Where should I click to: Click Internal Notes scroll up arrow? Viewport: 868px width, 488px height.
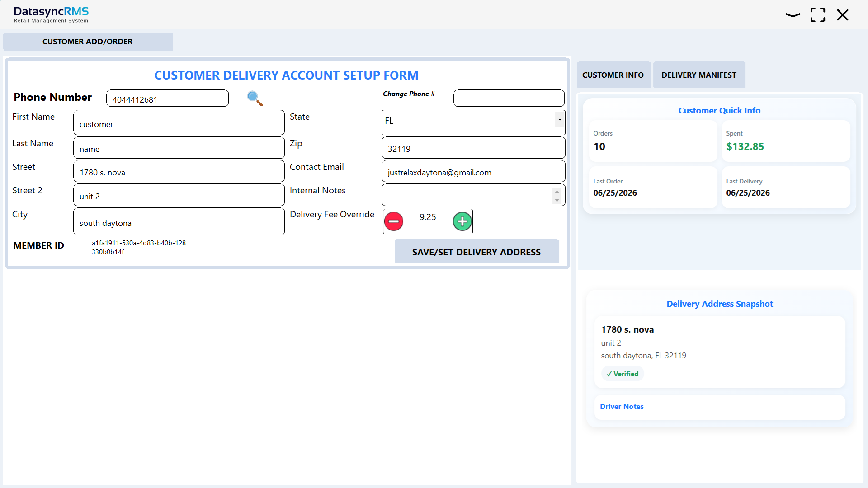557,192
